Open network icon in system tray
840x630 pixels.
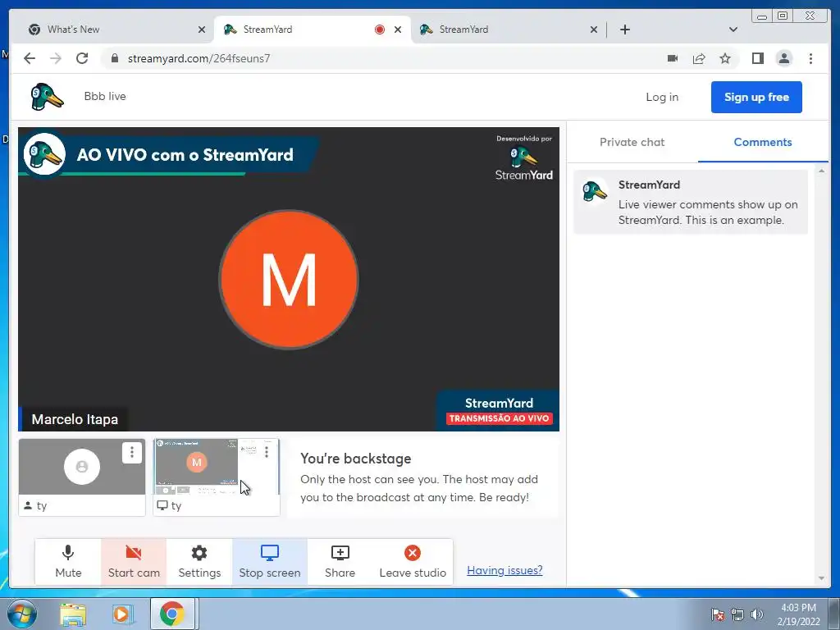(737, 614)
